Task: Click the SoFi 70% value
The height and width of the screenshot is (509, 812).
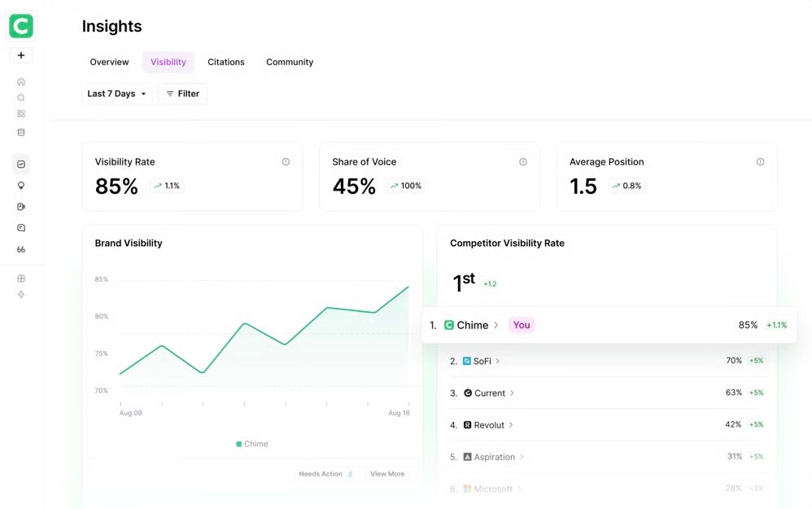Action: click(734, 360)
